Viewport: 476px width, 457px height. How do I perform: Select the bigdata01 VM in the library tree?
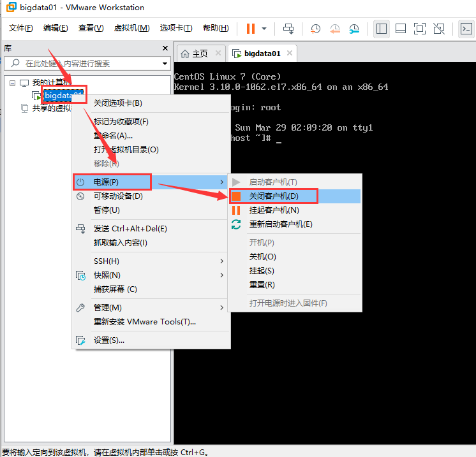[63, 96]
